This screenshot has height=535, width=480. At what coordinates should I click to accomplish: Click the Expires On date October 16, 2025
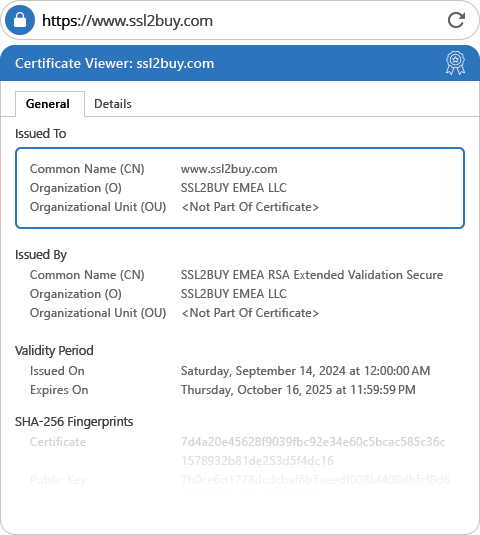[x=298, y=390]
